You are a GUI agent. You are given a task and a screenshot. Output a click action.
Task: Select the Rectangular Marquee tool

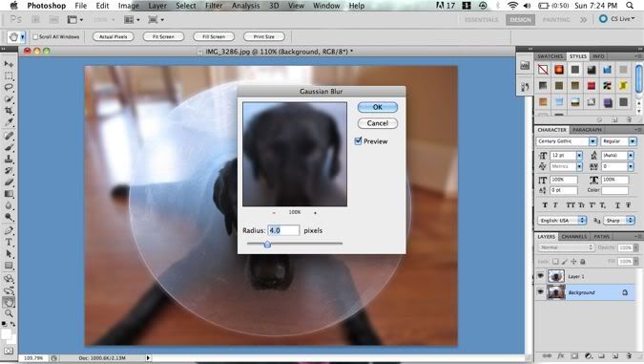coord(9,75)
